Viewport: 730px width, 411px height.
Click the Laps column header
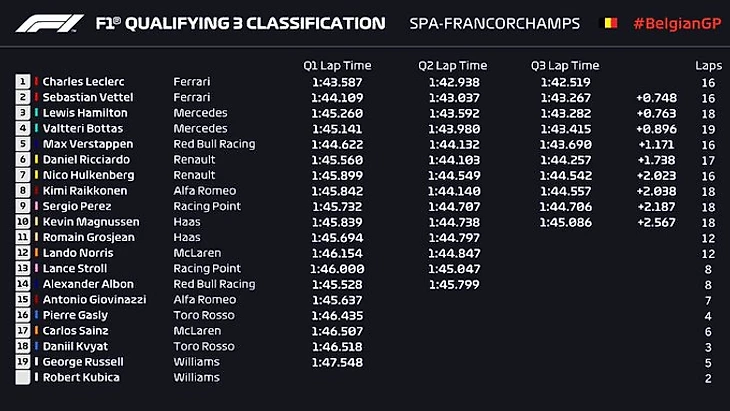coord(708,65)
